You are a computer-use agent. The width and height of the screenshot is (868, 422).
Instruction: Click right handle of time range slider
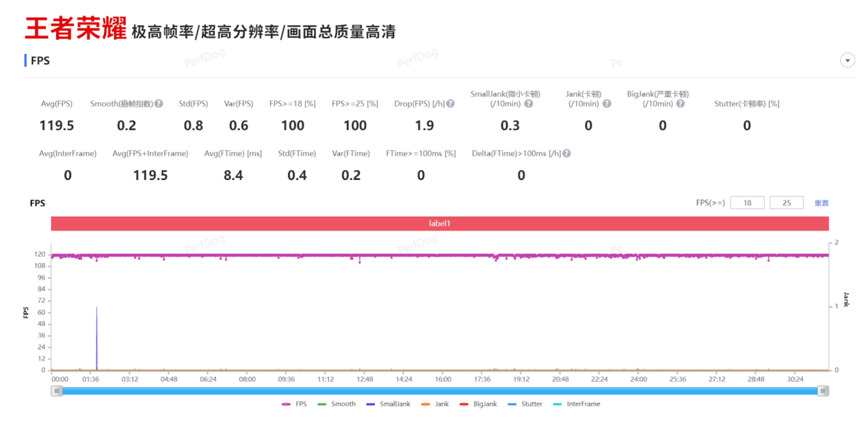(824, 391)
